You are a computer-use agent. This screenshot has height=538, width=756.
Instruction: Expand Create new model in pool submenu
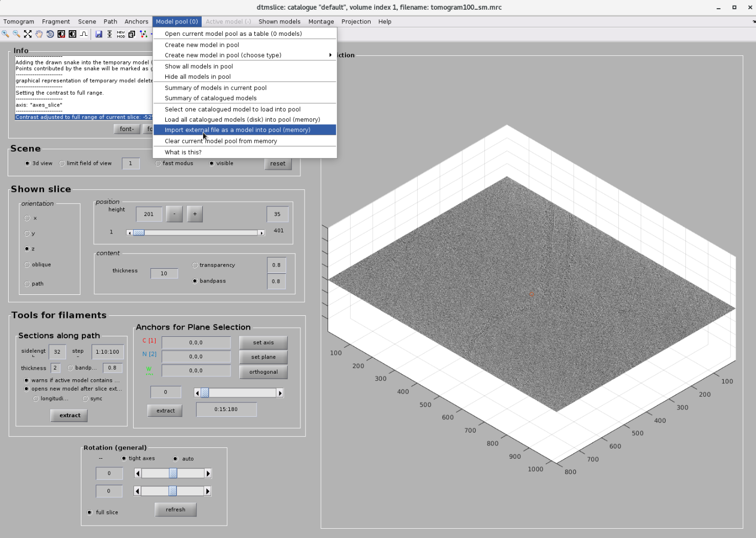point(245,55)
